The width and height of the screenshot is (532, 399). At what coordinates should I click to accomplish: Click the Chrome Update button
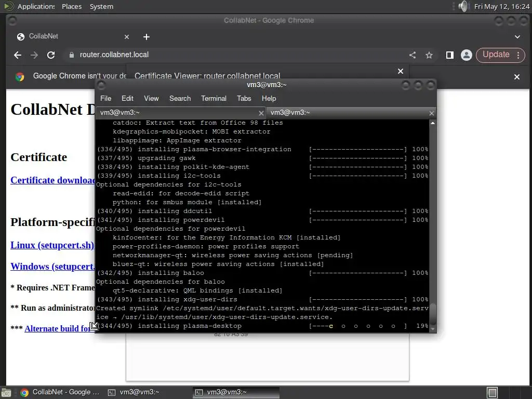[x=496, y=55]
